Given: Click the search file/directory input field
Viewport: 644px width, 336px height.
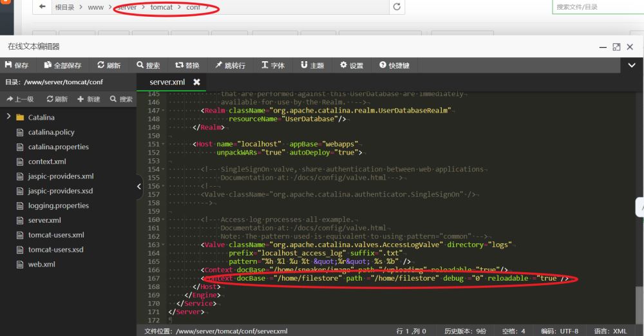Looking at the screenshot, I should tap(596, 6).
